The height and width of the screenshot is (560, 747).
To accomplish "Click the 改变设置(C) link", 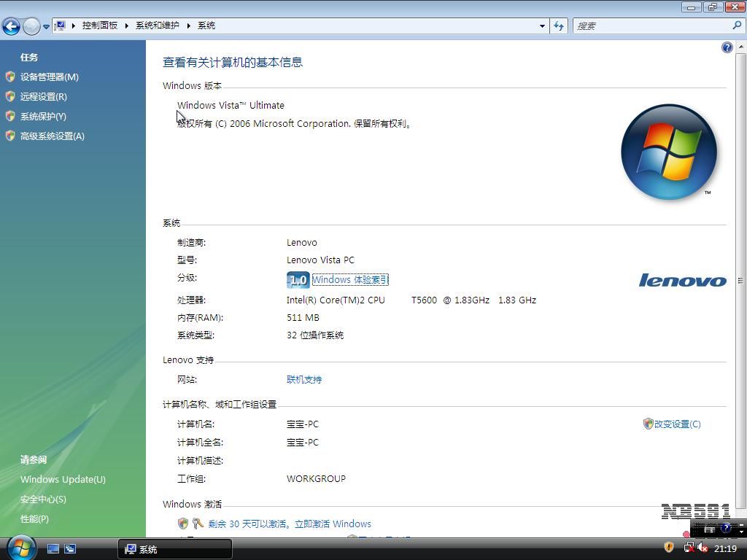I will [676, 424].
